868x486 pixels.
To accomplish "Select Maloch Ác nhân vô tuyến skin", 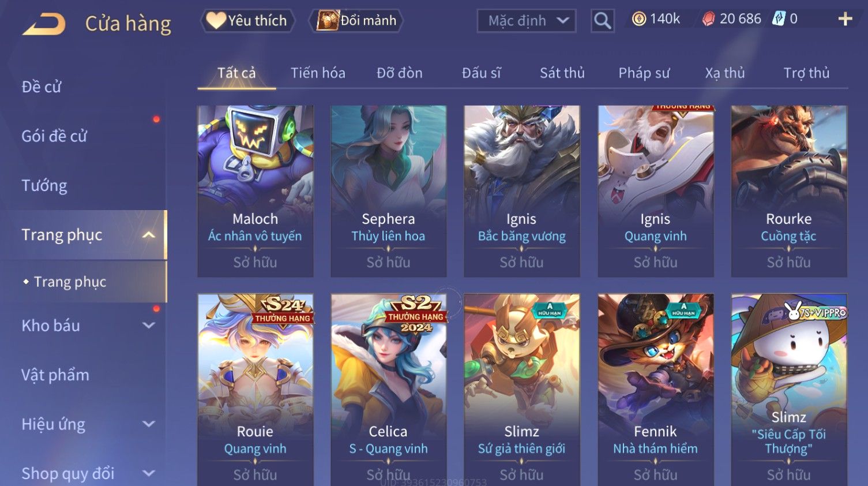I will (x=255, y=191).
